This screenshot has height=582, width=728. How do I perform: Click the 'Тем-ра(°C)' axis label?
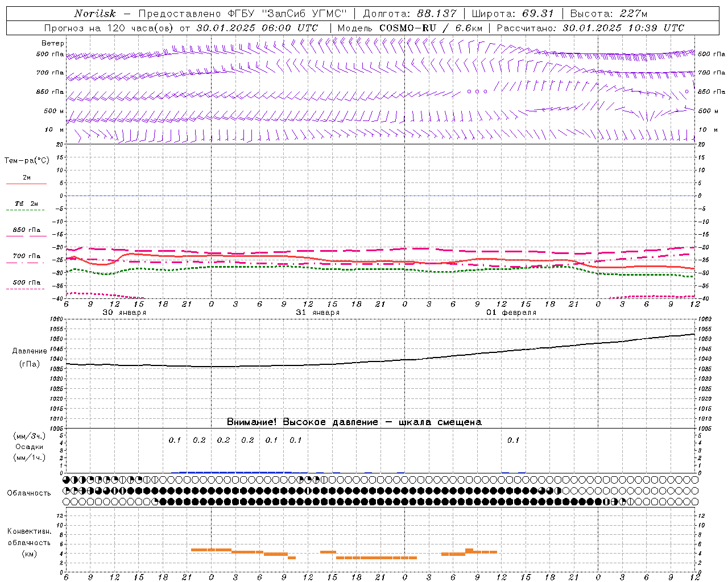point(27,161)
